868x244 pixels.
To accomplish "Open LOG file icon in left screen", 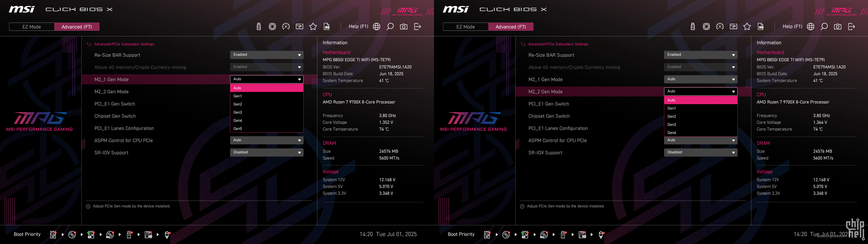I will point(326,27).
